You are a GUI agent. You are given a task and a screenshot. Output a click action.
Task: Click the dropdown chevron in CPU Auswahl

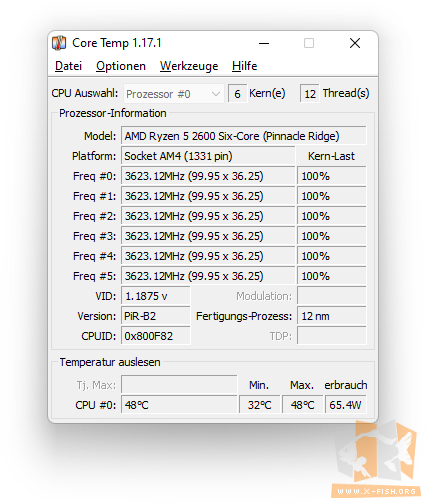point(216,94)
